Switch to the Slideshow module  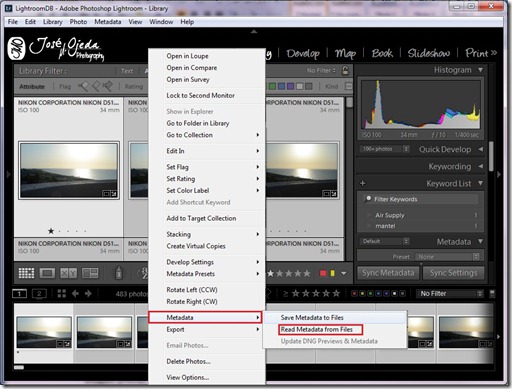click(429, 53)
